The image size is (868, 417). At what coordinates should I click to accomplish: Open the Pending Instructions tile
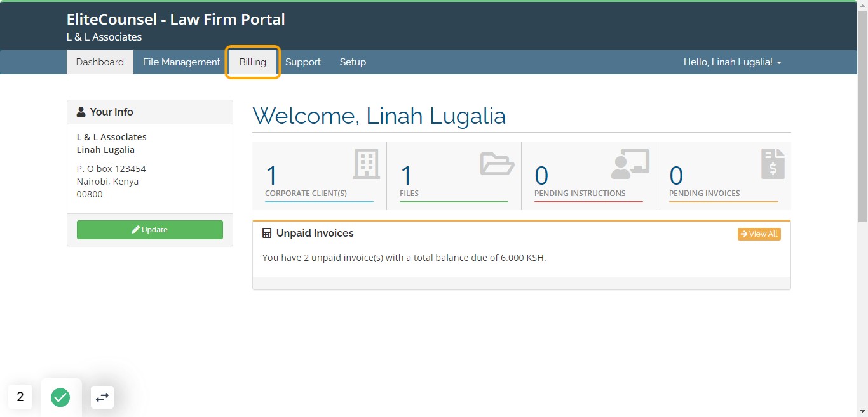click(x=589, y=176)
